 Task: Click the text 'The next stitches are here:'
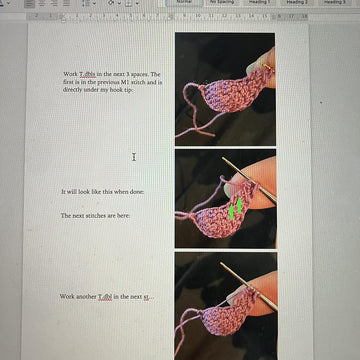tap(95, 216)
